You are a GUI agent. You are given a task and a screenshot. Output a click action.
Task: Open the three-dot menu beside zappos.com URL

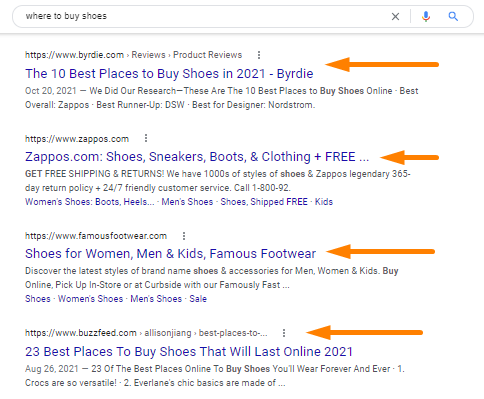[x=146, y=138]
